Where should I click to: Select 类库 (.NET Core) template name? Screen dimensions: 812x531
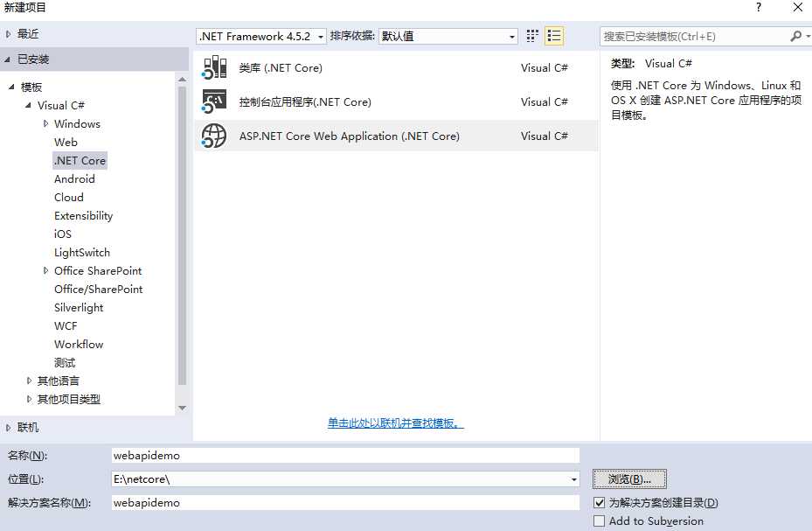point(281,68)
